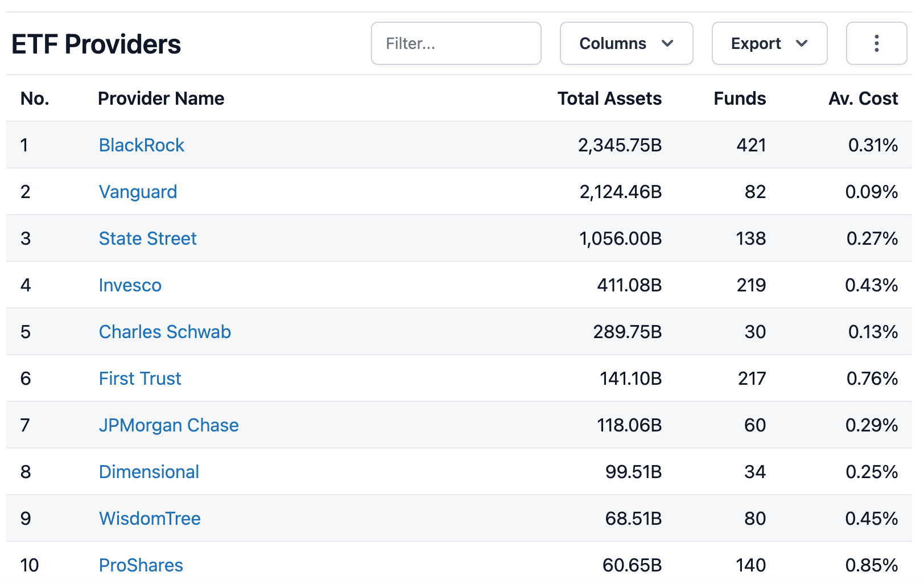Sort by Provider Name column header
This screenshot has width=924, height=584.
click(161, 98)
